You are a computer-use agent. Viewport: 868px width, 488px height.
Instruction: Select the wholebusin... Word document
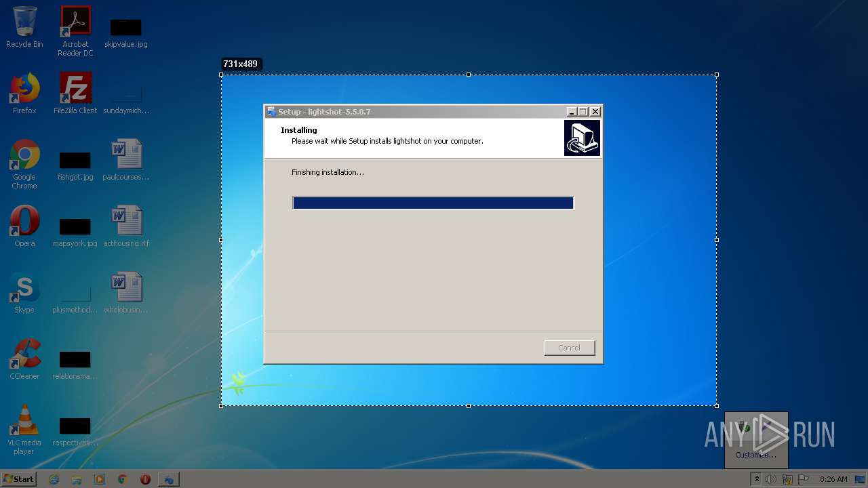pyautogui.click(x=126, y=293)
